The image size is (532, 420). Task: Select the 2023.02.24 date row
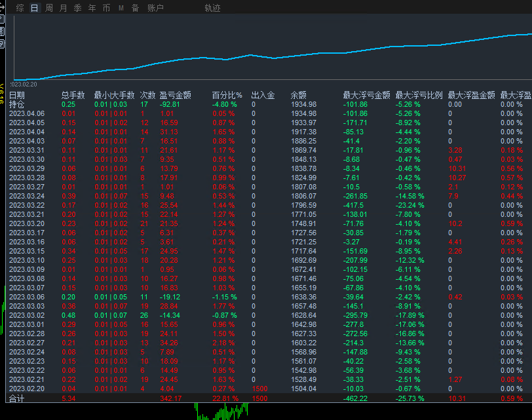(x=269, y=352)
